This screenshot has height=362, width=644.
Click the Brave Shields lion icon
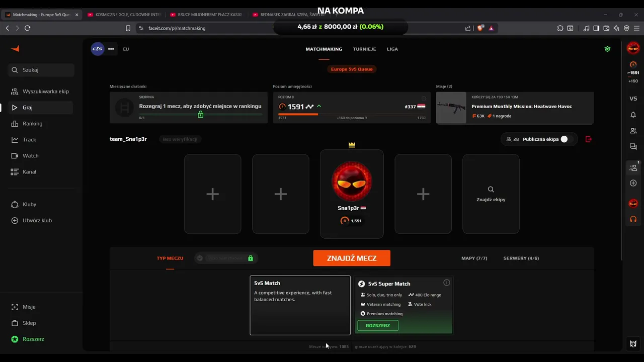(480, 28)
